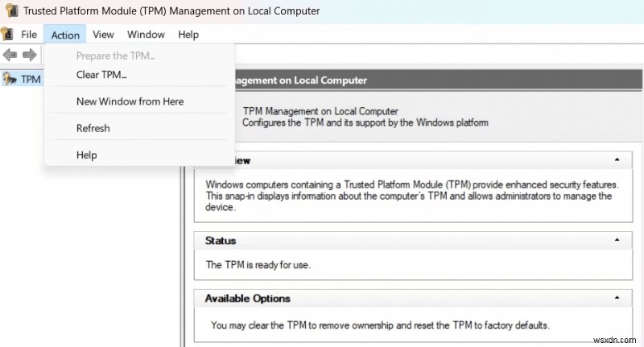This screenshot has width=644, height=347.
Task: Click the Overview description paragraph
Action: click(411, 196)
